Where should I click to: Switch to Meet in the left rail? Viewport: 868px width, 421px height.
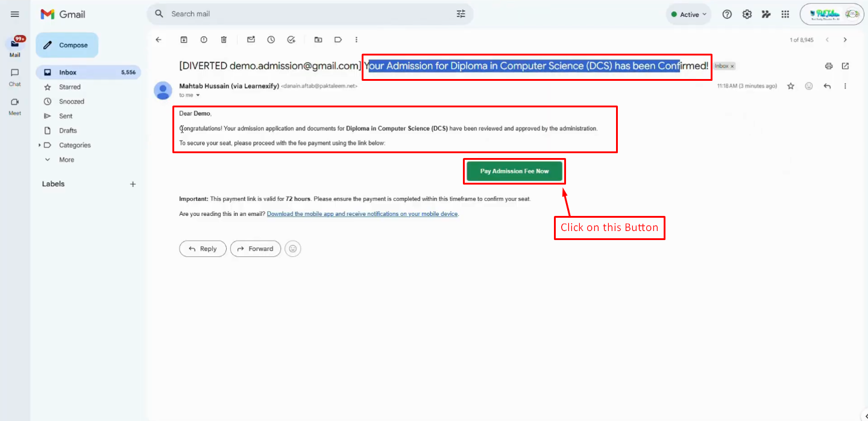pos(15,106)
